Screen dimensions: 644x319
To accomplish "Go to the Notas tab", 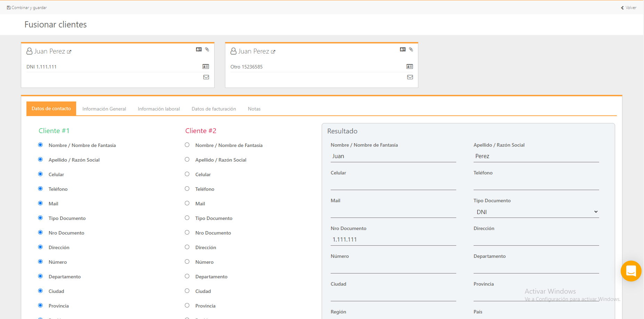I will click(254, 109).
